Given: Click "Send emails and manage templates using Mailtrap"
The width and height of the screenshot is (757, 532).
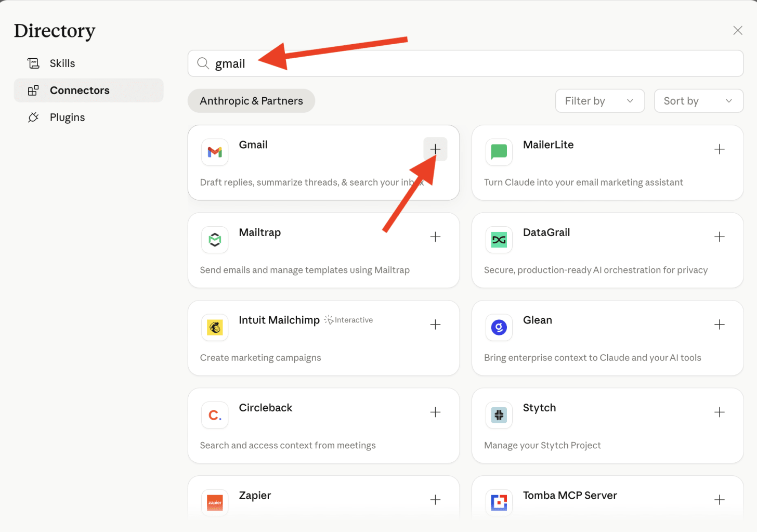Looking at the screenshot, I should 305,270.
